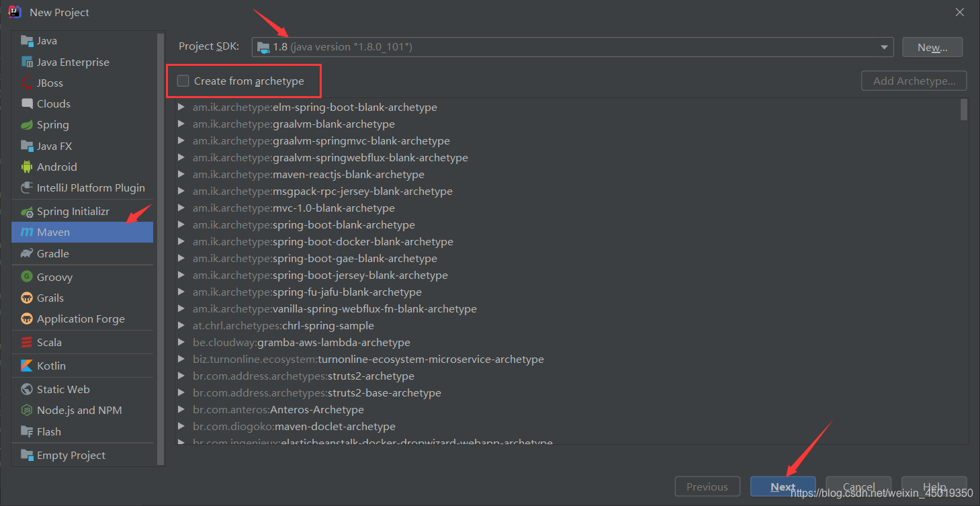The image size is (980, 506).
Task: Click the Next button
Action: [x=783, y=487]
